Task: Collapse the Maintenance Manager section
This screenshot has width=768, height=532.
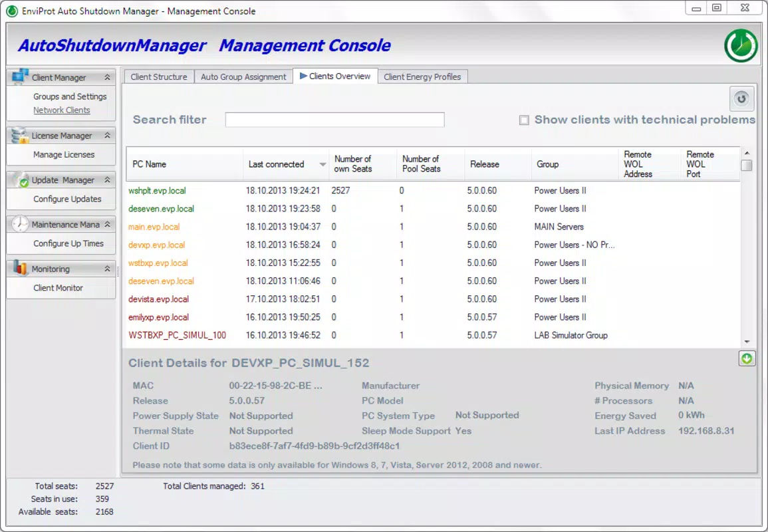Action: pyautogui.click(x=107, y=224)
